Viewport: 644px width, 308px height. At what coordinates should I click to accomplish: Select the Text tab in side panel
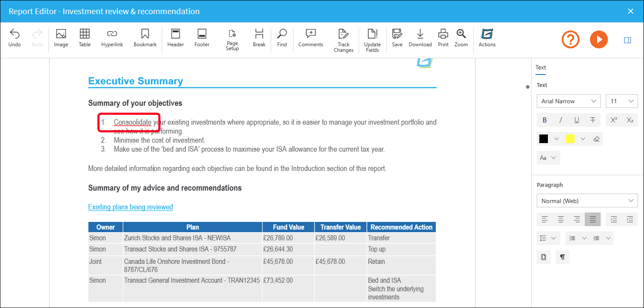(x=541, y=67)
